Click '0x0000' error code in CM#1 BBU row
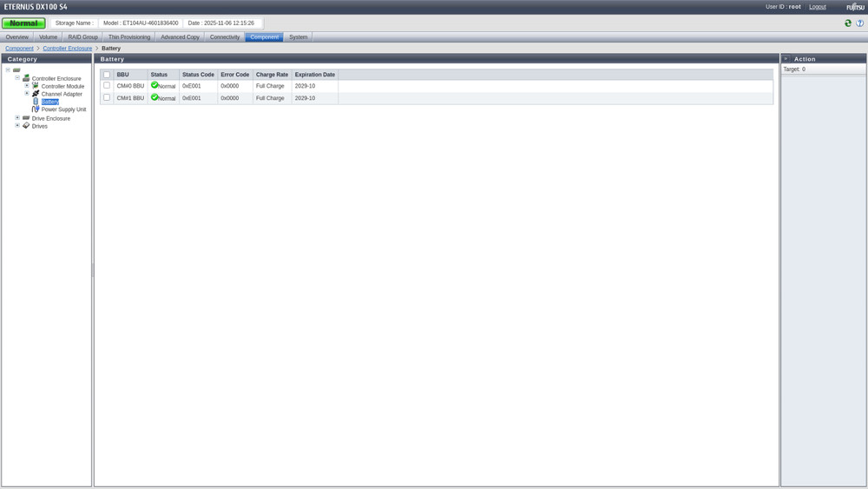The width and height of the screenshot is (868, 489). (x=230, y=98)
